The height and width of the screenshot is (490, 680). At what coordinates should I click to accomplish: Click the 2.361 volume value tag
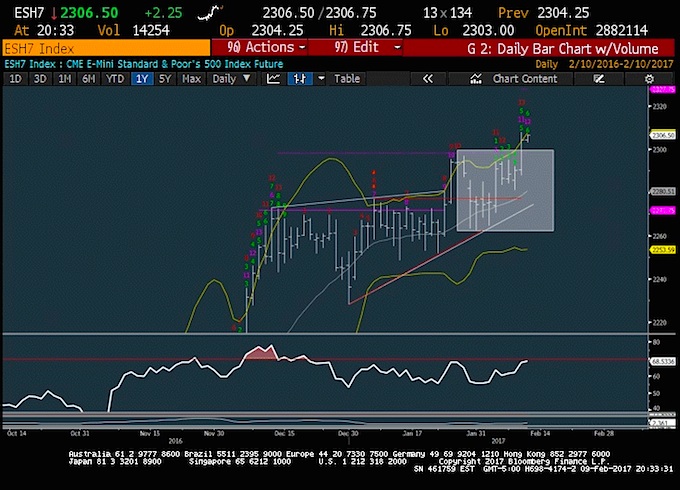pyautogui.click(x=662, y=423)
